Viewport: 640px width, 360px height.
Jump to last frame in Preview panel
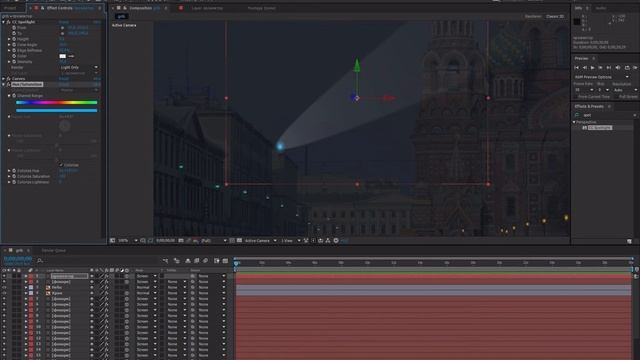pos(609,68)
